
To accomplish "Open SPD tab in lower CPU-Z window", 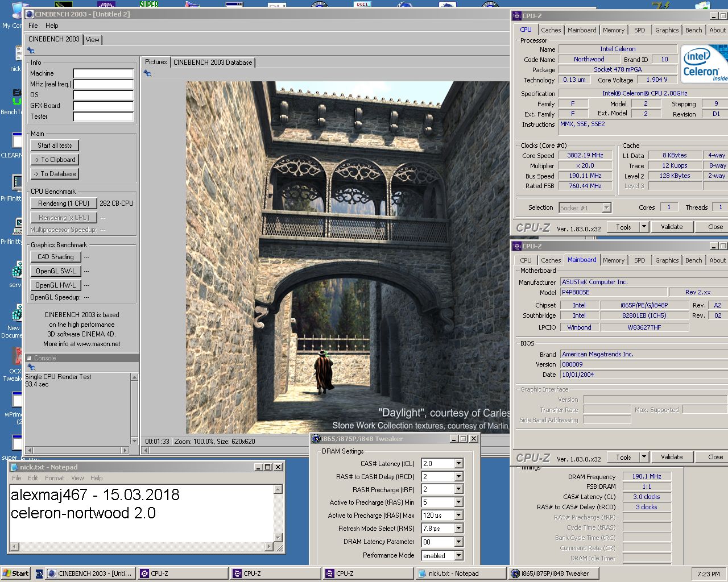I will coord(640,260).
